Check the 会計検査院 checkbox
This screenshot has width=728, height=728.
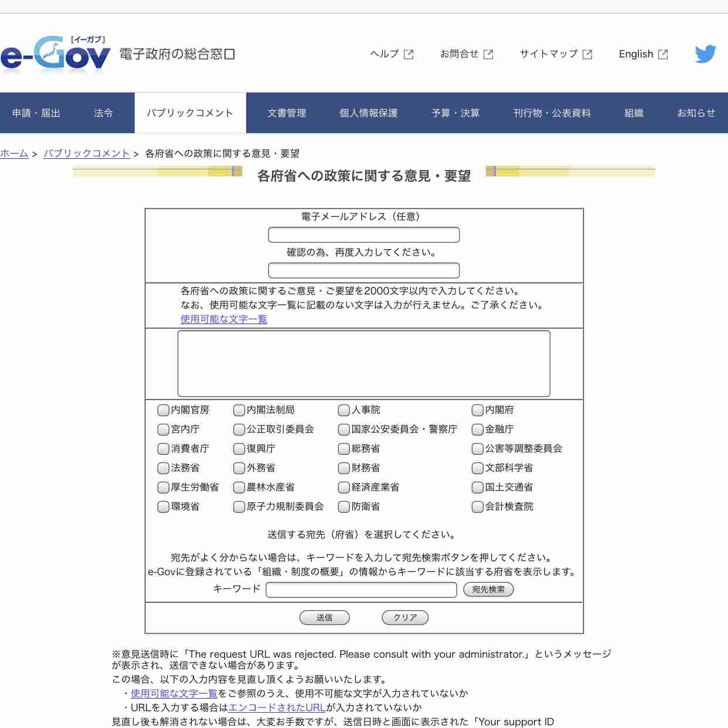pos(478,507)
